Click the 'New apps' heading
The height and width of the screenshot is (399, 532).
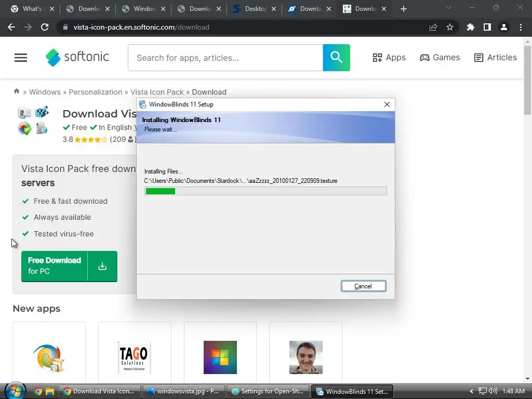tap(36, 309)
